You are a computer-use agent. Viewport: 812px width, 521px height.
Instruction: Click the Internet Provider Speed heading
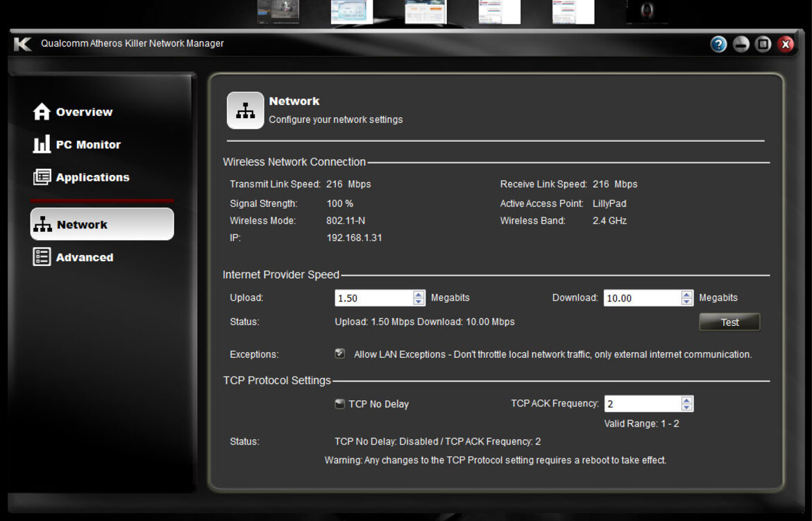click(x=280, y=275)
